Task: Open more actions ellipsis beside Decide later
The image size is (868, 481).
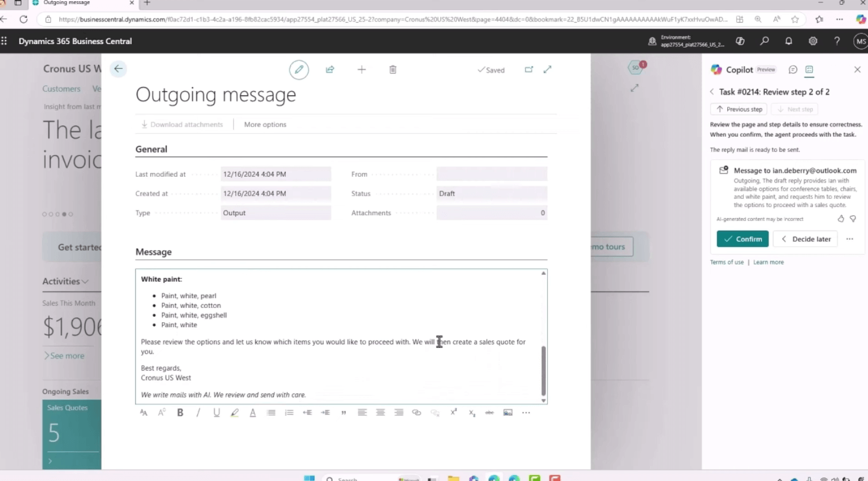Action: (850, 239)
